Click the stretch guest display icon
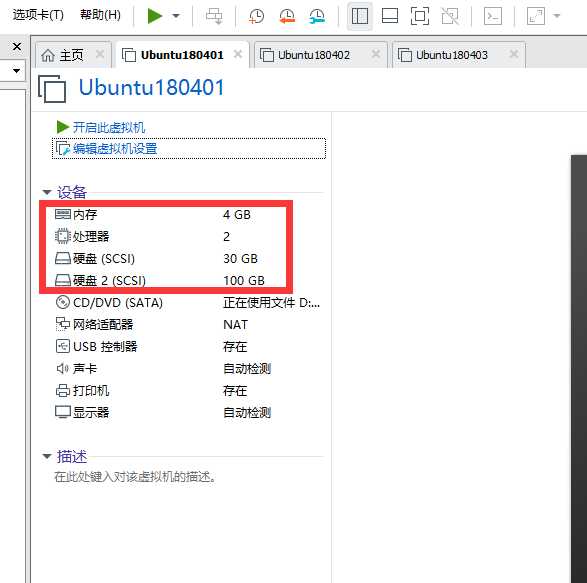Viewport: 587px width, 583px height. click(x=536, y=16)
